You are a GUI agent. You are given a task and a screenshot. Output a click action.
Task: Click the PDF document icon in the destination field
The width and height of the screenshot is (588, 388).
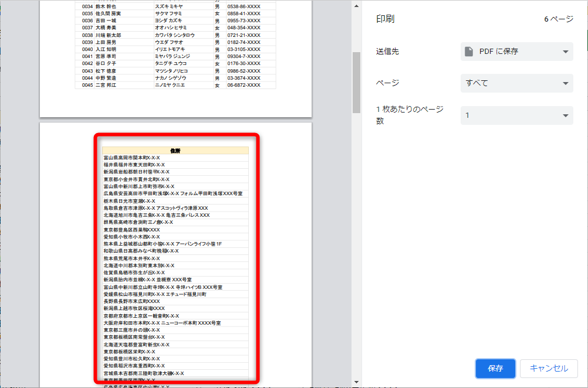point(468,52)
